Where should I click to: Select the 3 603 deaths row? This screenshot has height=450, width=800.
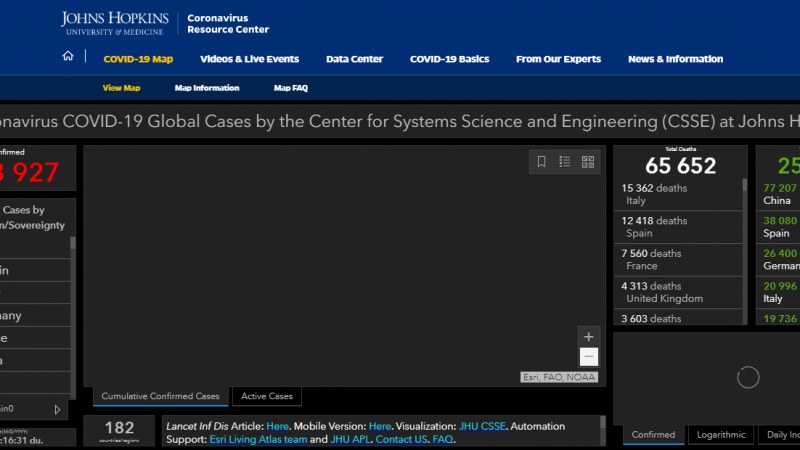pos(678,317)
